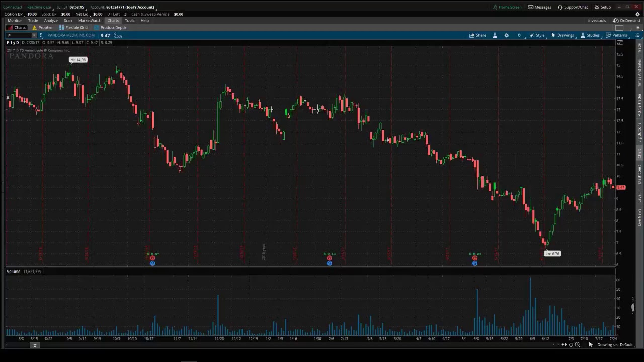Open Times And Sales side panel
This screenshot has height=362, width=644.
(639, 73)
